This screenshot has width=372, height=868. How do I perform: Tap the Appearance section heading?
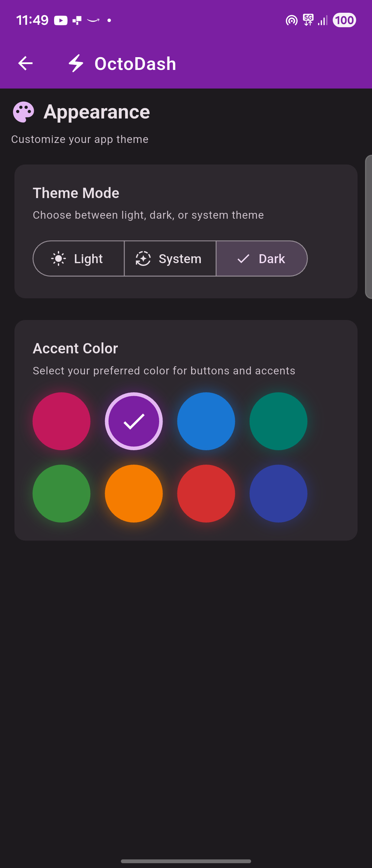point(96,111)
